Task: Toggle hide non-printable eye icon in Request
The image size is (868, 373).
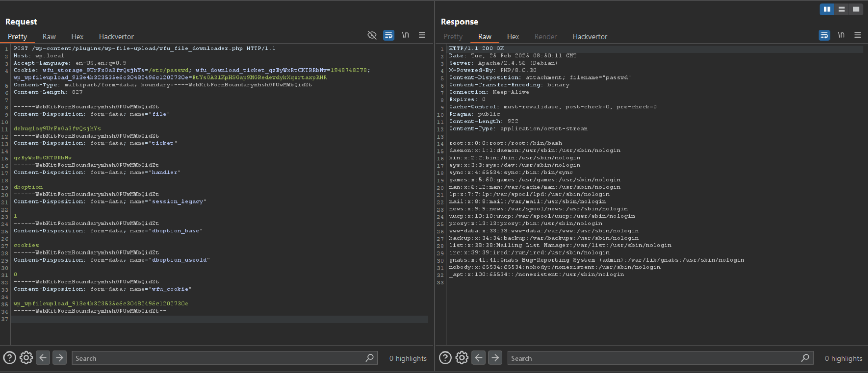Action: pos(372,35)
